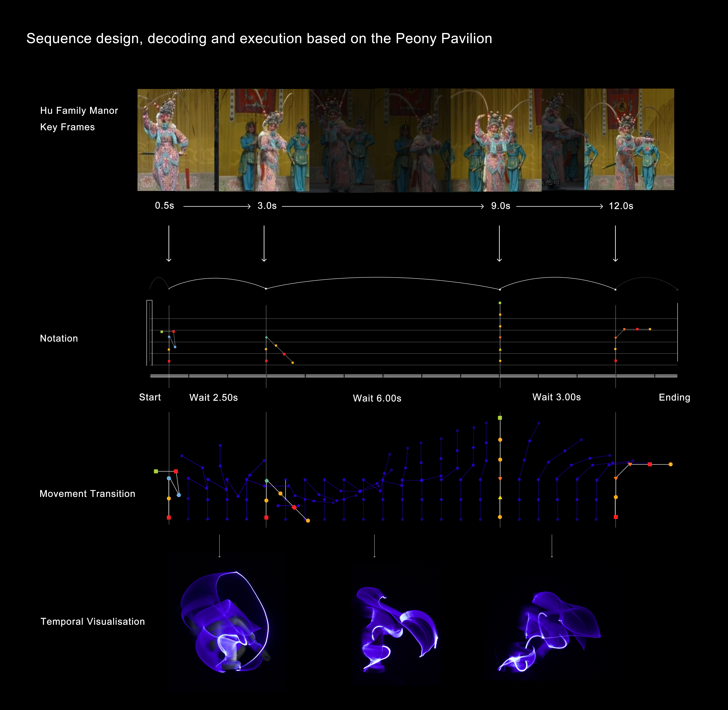Click the red diamond marker in Movement Transition
This screenshot has width=728, height=710.
294,507
